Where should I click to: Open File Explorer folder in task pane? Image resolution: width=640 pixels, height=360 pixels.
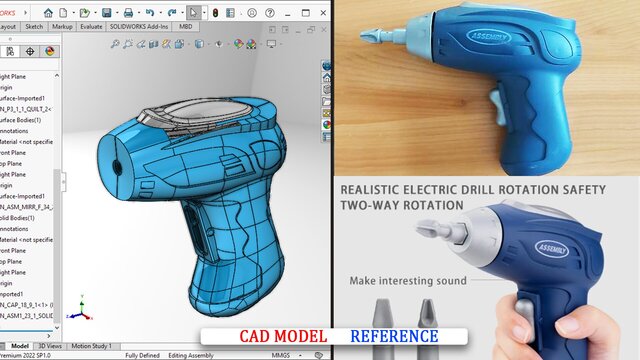(x=326, y=101)
